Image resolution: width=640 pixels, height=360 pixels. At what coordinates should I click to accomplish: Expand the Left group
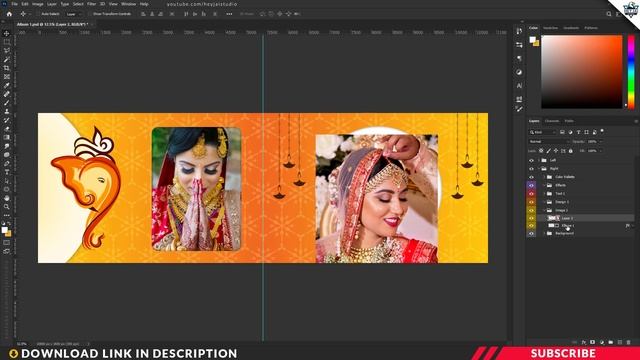(x=539, y=160)
